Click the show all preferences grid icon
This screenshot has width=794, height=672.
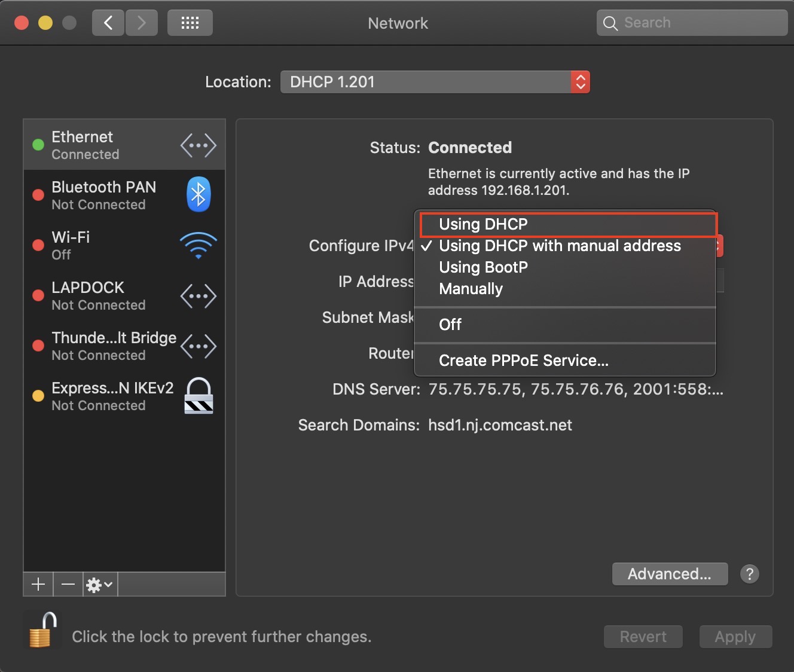tap(190, 23)
